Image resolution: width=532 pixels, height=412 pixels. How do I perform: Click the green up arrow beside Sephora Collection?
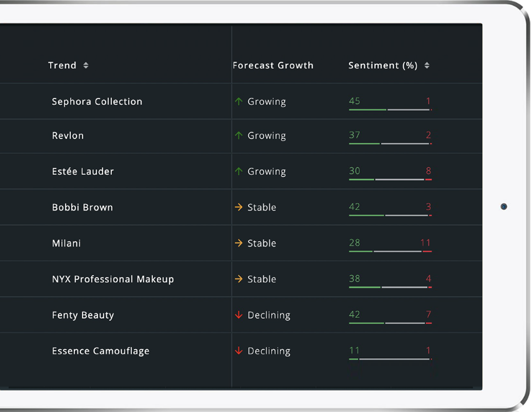click(x=239, y=101)
